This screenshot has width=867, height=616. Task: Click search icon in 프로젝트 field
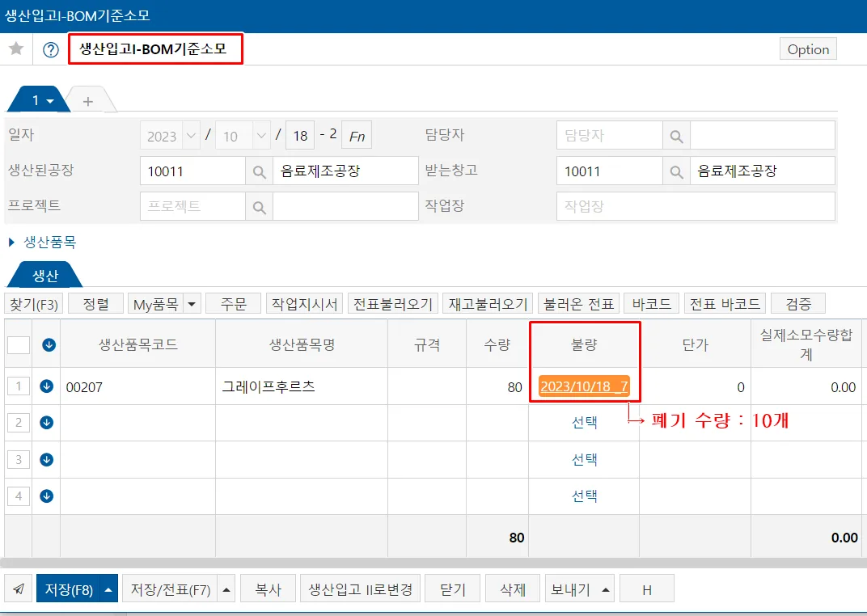pyautogui.click(x=260, y=207)
